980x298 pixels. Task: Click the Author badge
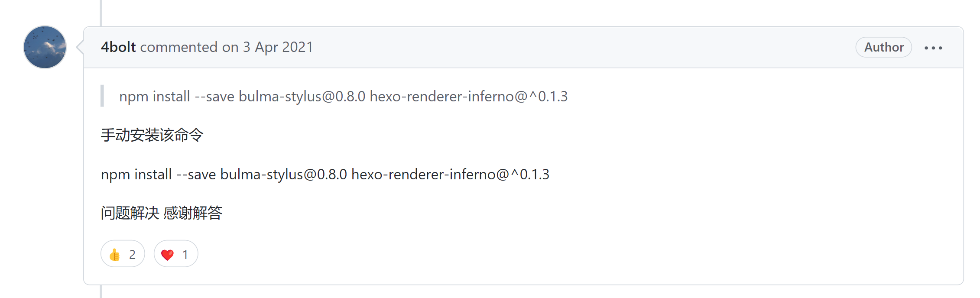[883, 48]
